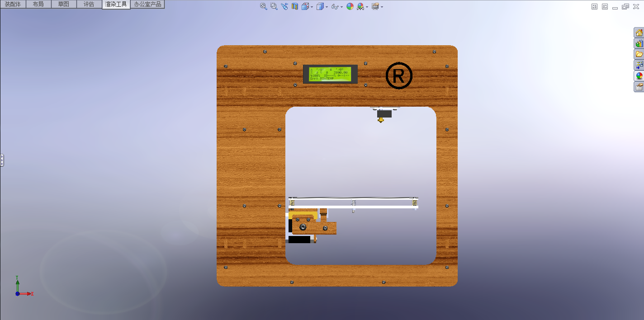
Task: Tile document window left with the panel icon
Action: 595,6
